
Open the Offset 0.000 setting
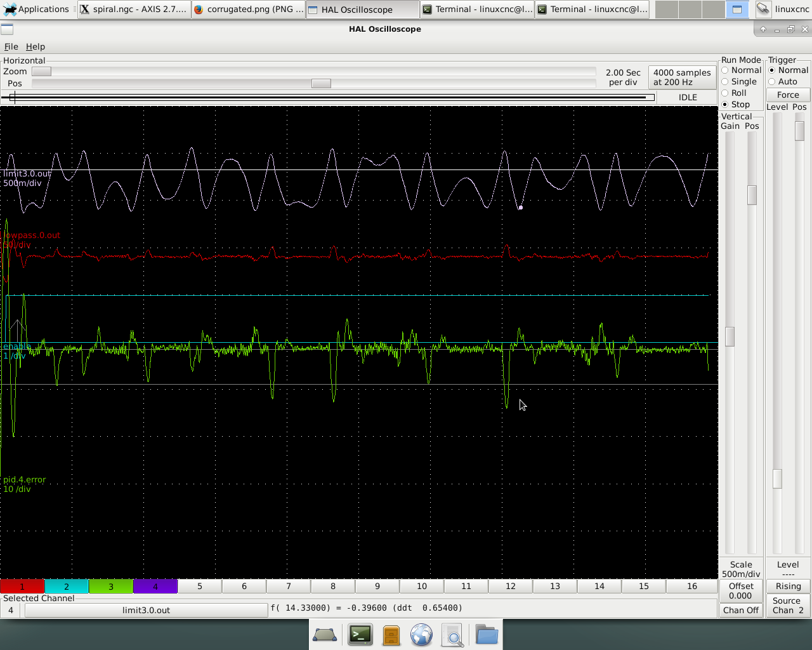tap(740, 591)
